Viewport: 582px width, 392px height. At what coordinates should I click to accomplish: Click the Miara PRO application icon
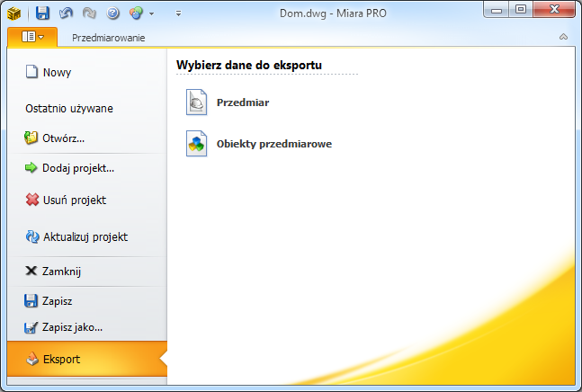coord(14,13)
